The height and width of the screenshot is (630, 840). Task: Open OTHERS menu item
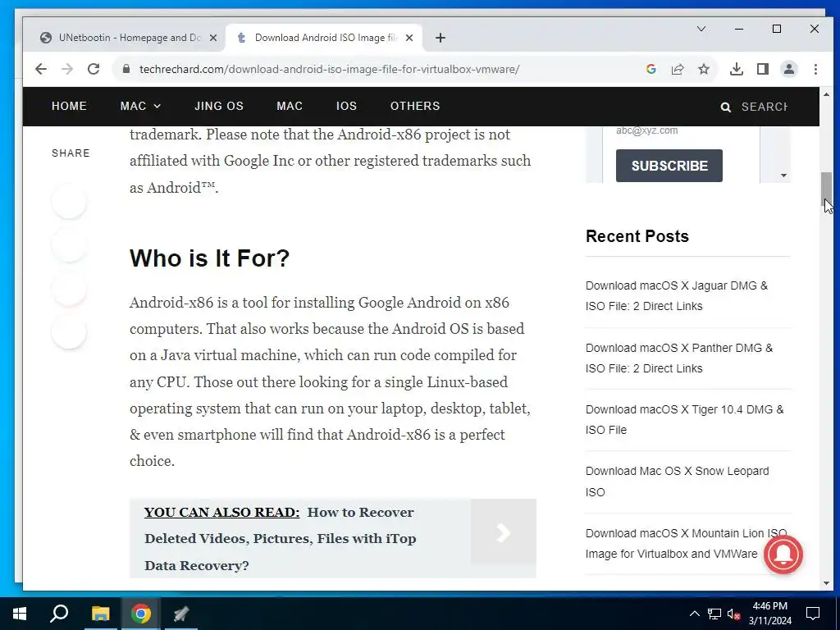click(x=415, y=106)
